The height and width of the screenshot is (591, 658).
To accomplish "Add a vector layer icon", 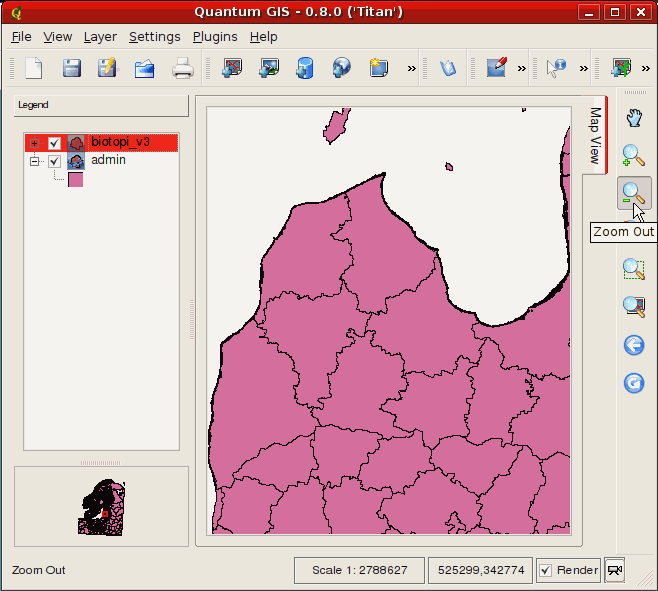I will tap(232, 68).
